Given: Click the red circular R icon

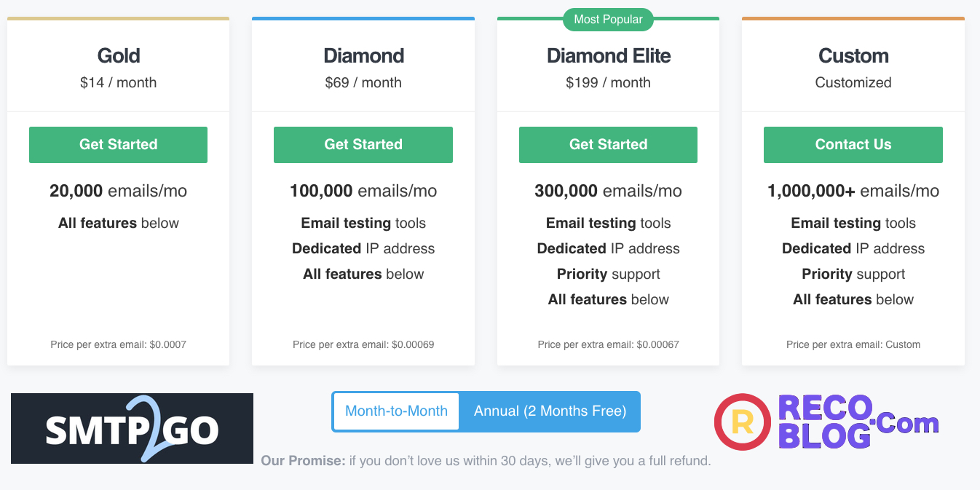Looking at the screenshot, I should 742,422.
